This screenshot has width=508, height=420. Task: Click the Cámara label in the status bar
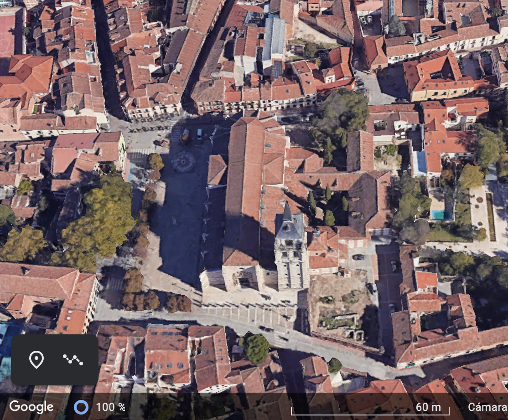487,407
